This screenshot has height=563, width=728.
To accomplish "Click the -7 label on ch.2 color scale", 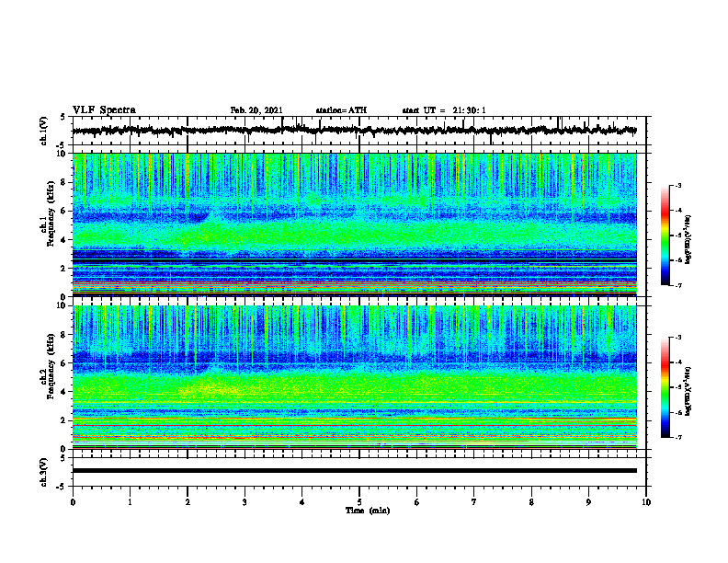I will point(678,437).
